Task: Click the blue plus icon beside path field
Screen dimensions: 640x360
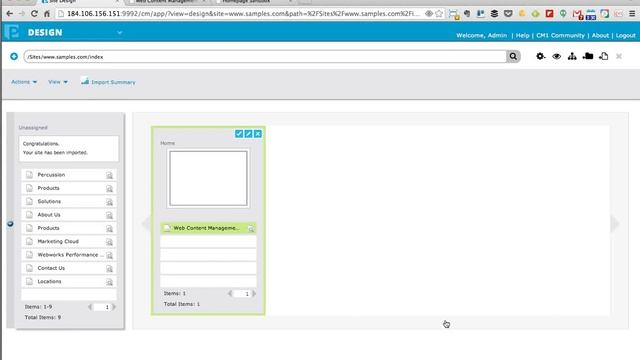Action: coord(14,56)
